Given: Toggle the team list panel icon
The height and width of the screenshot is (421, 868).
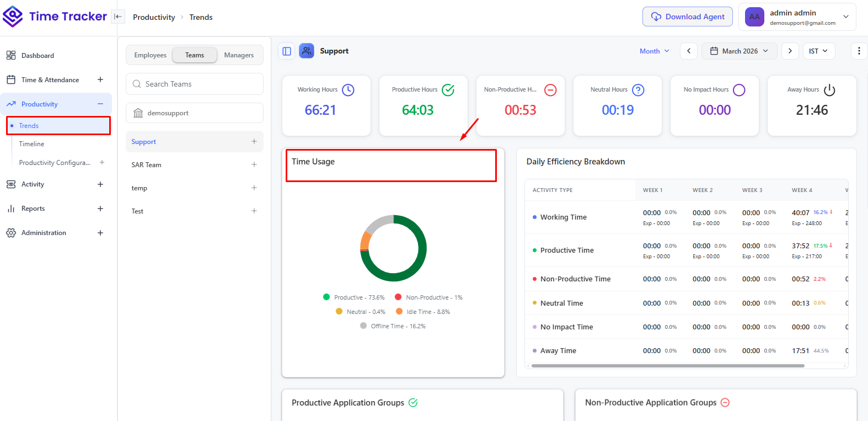Looking at the screenshot, I should coord(287,51).
